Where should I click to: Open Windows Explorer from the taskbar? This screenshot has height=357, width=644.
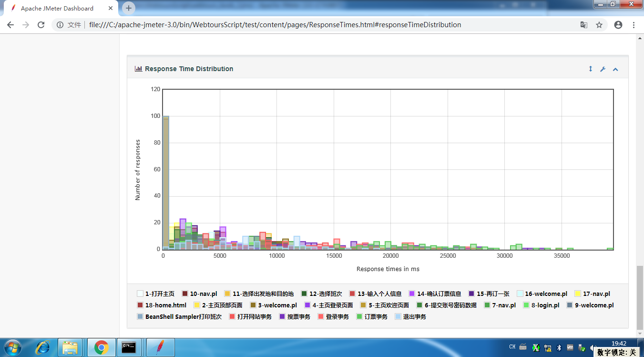(x=71, y=347)
